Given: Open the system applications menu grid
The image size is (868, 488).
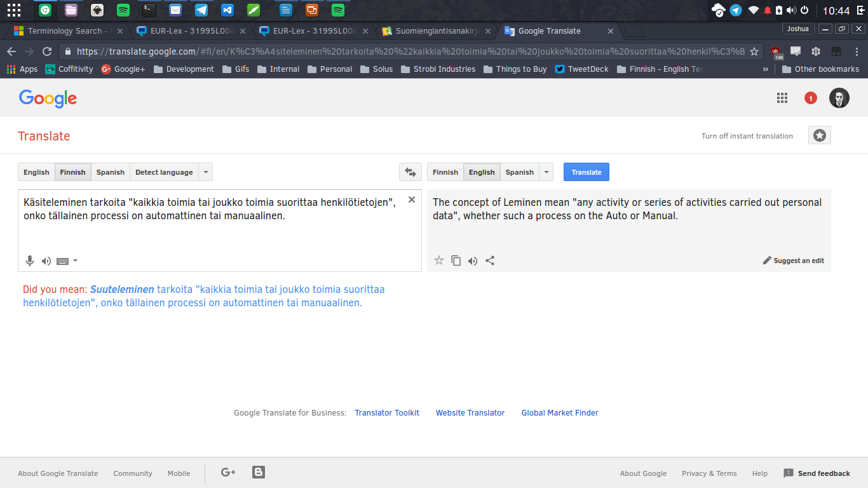Looking at the screenshot, I should click(x=13, y=10).
